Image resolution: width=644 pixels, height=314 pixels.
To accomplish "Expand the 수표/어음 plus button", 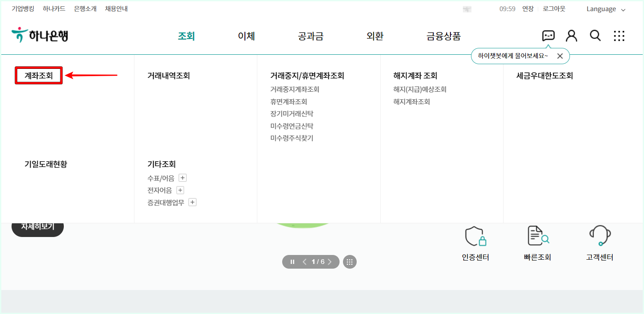I will pyautogui.click(x=183, y=177).
